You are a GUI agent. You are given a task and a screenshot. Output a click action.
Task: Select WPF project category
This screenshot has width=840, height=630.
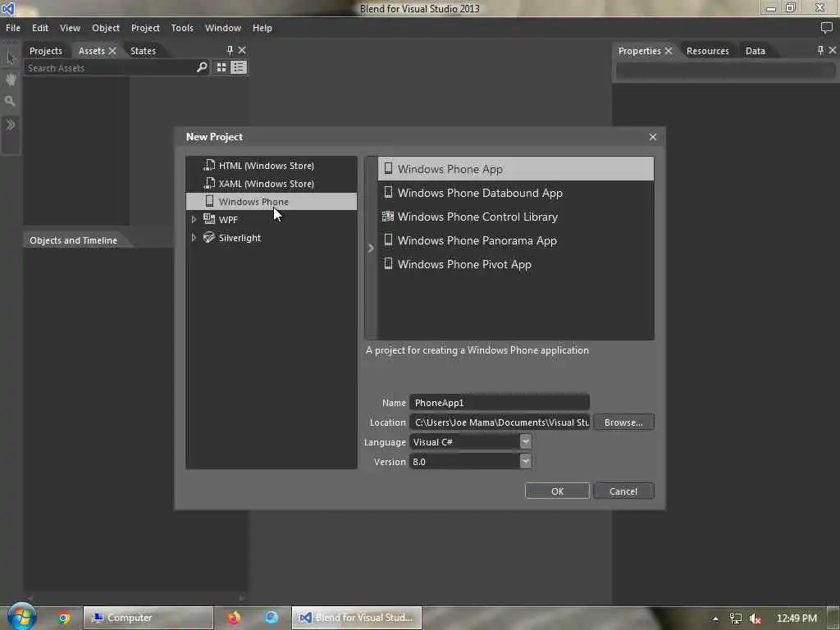click(x=228, y=220)
